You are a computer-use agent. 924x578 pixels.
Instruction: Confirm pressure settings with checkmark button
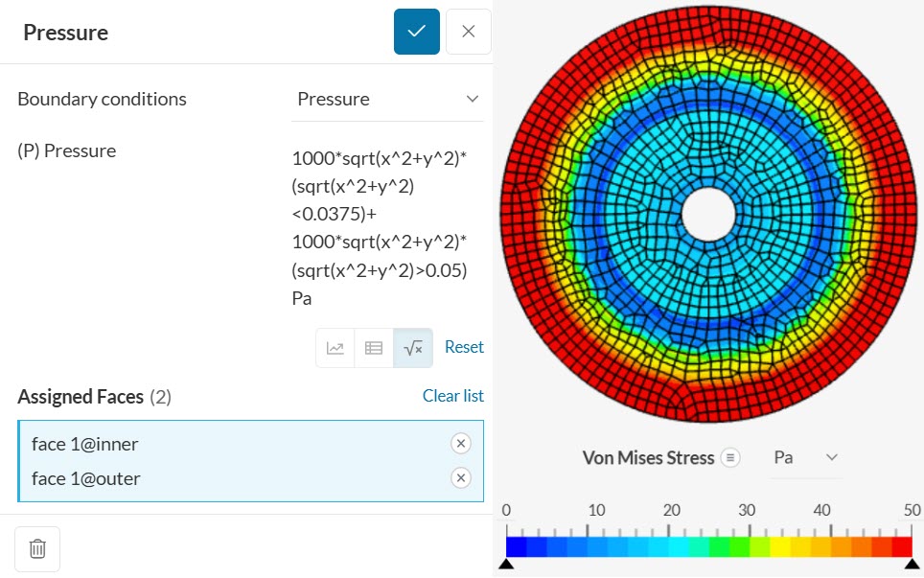pyautogui.click(x=416, y=32)
